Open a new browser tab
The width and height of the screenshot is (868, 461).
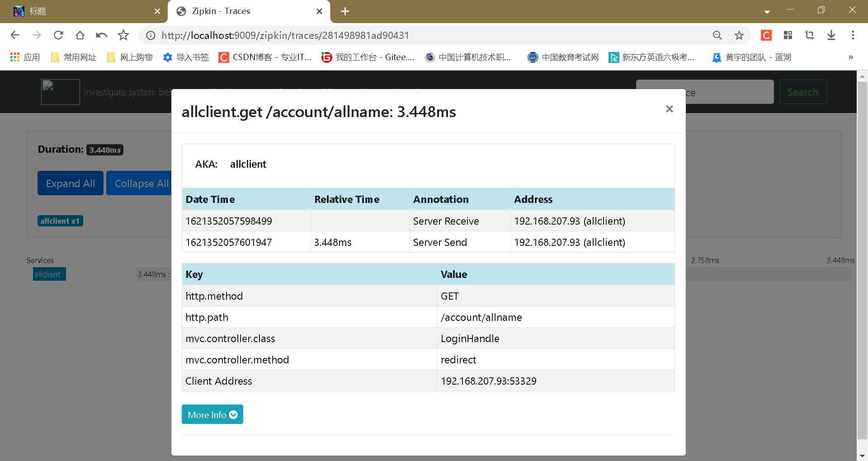(x=345, y=11)
